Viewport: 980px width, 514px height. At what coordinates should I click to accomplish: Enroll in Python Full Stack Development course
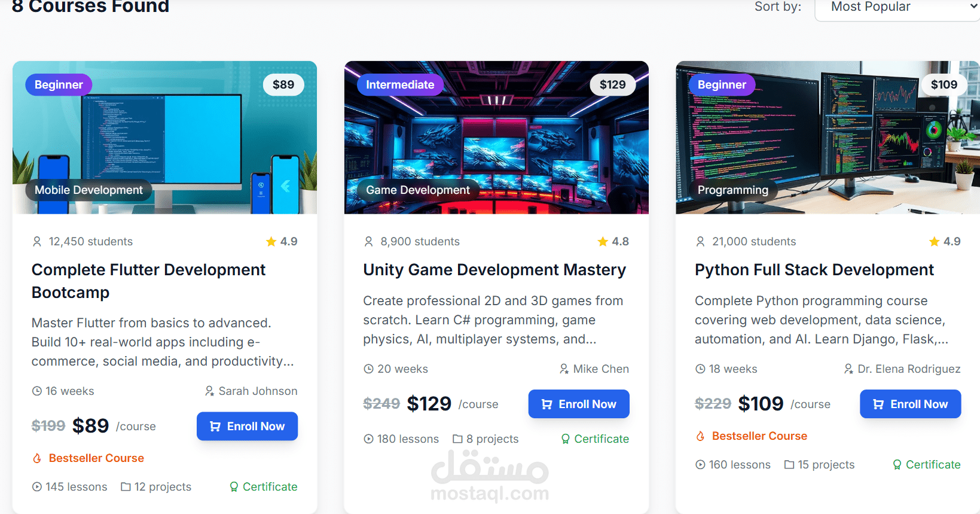pyautogui.click(x=910, y=404)
